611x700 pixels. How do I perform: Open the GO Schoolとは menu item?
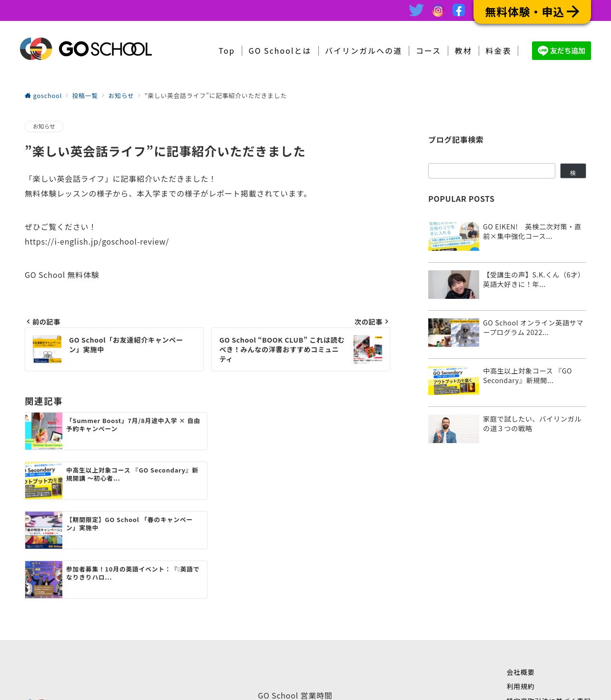click(x=280, y=51)
